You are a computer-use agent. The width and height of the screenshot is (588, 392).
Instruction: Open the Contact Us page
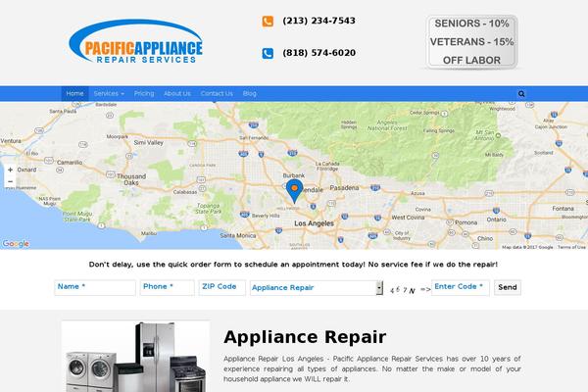(x=217, y=93)
